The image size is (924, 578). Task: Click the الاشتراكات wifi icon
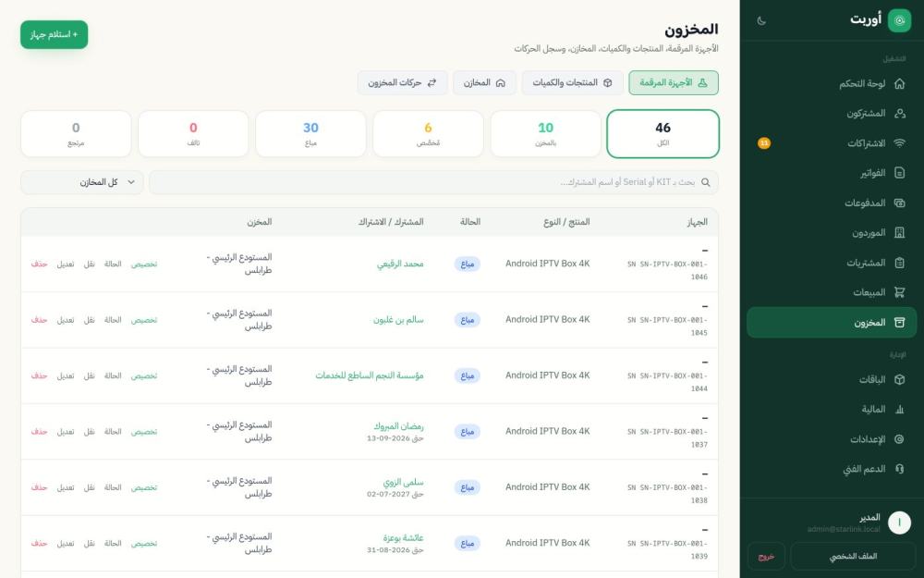(899, 143)
